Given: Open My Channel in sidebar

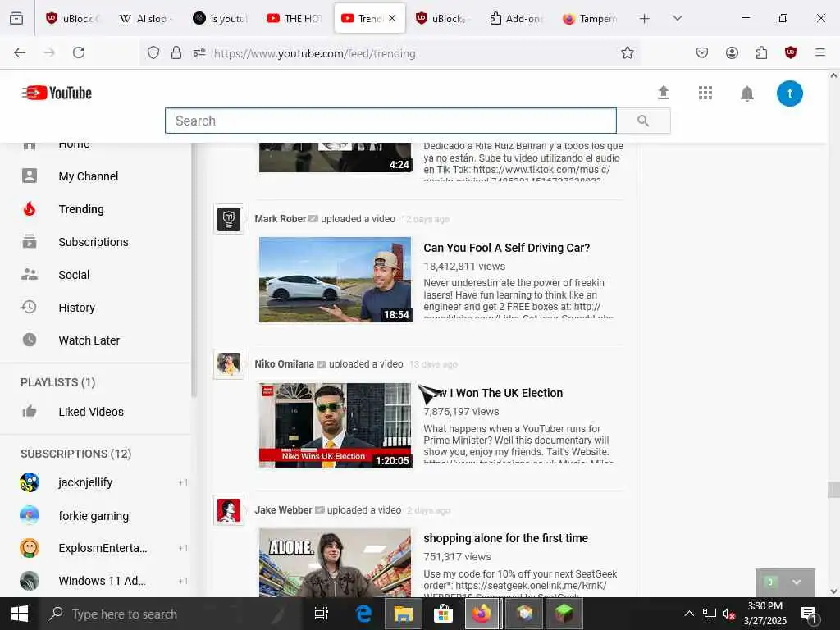Looking at the screenshot, I should point(89,176).
